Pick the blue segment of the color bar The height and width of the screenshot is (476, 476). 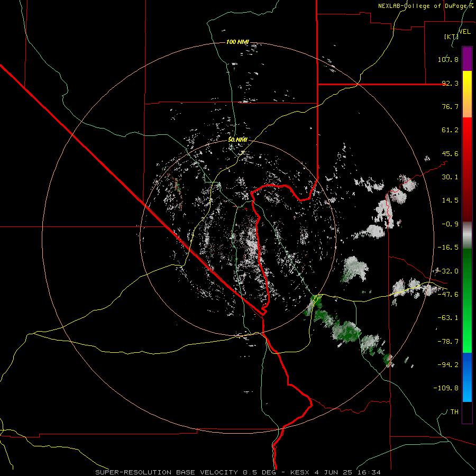click(467, 377)
